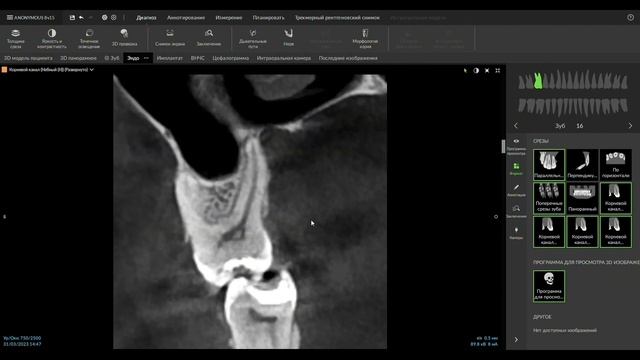The width and height of the screenshot is (640, 360).
Task: Open the Имплантат sidebar icon
Action: pyautogui.click(x=516, y=233)
